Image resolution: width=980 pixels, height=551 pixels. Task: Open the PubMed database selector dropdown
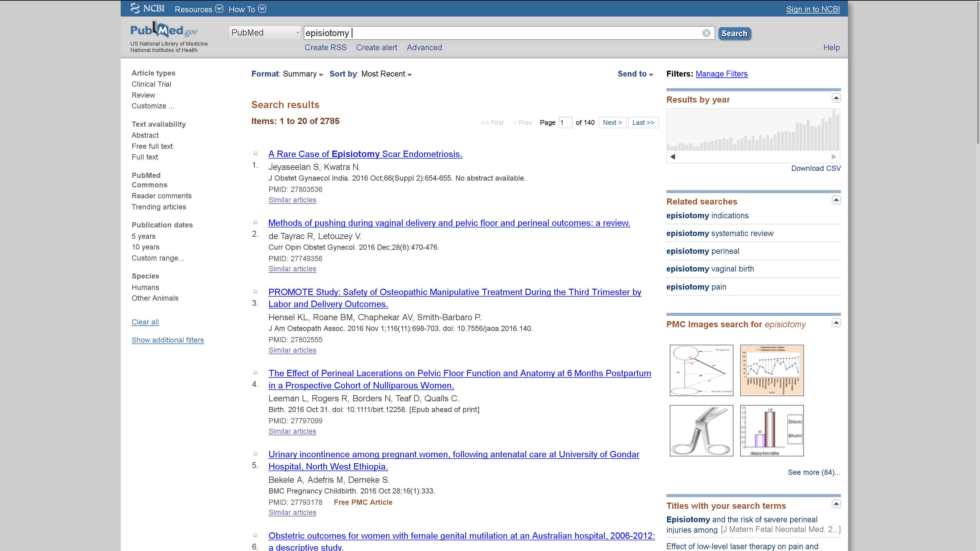coord(265,33)
